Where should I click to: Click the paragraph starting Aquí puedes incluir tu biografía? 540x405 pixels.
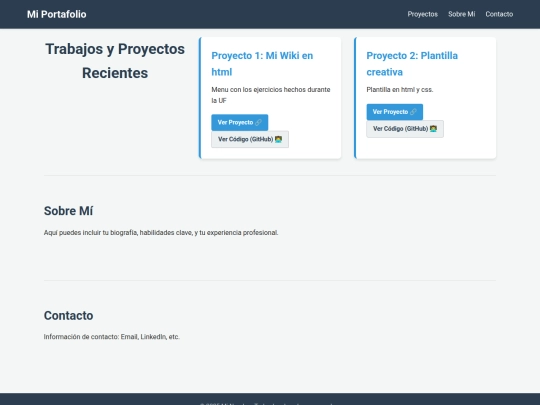tap(161, 233)
